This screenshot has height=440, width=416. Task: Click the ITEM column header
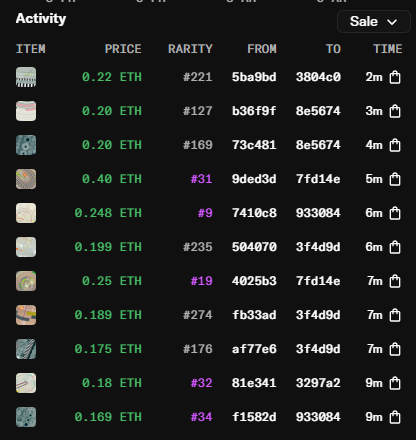tap(31, 49)
